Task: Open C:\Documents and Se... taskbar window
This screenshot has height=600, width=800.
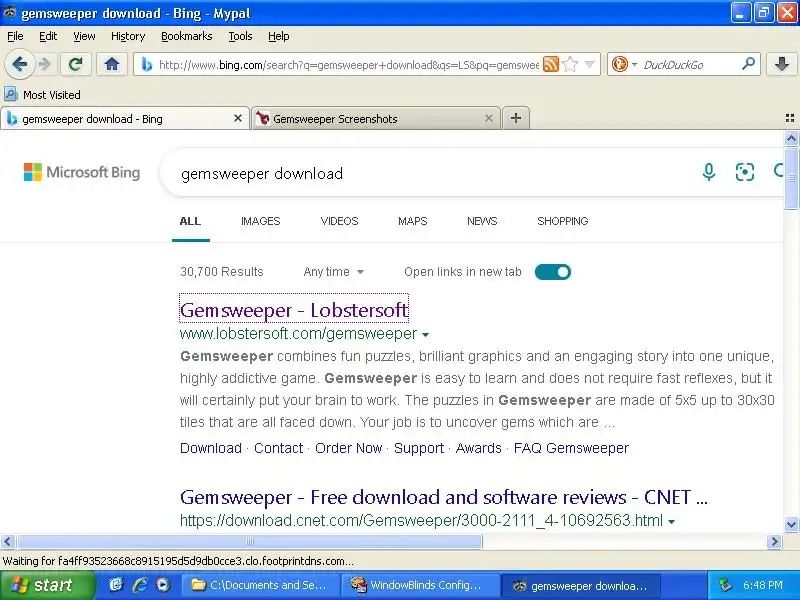Action: [x=260, y=585]
